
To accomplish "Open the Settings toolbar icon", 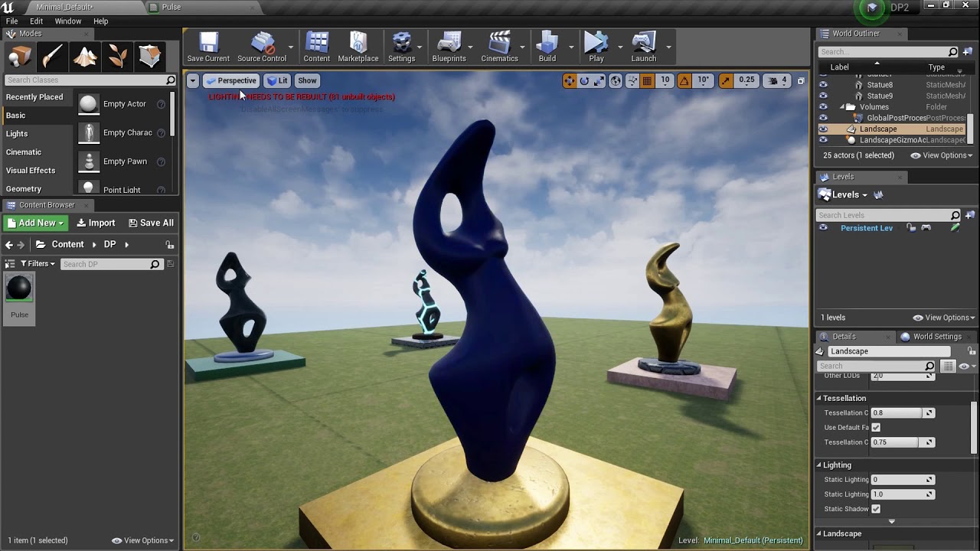I will coord(401,47).
